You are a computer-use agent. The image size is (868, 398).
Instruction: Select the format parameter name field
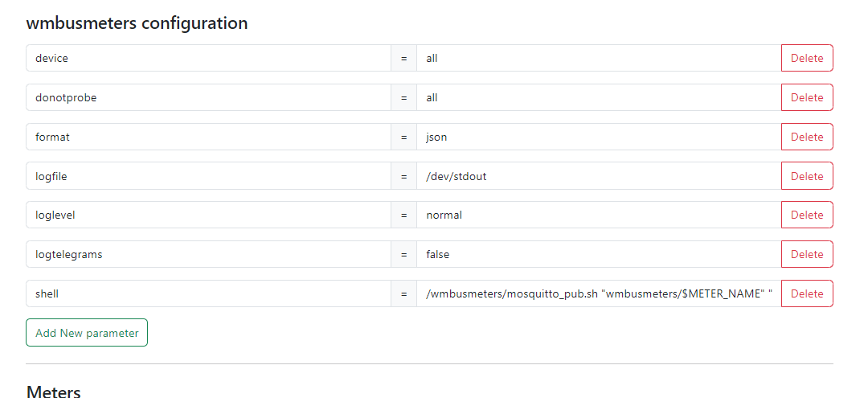tap(208, 137)
